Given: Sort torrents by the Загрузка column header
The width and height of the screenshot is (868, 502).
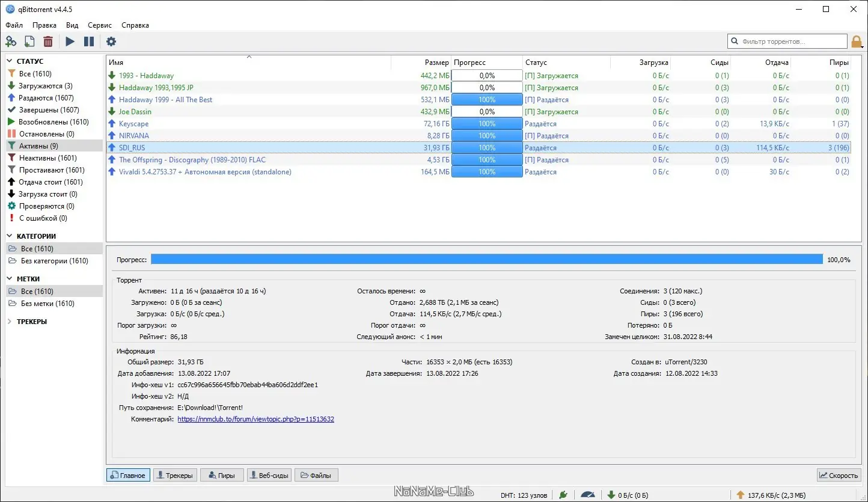Looking at the screenshot, I should [640, 63].
